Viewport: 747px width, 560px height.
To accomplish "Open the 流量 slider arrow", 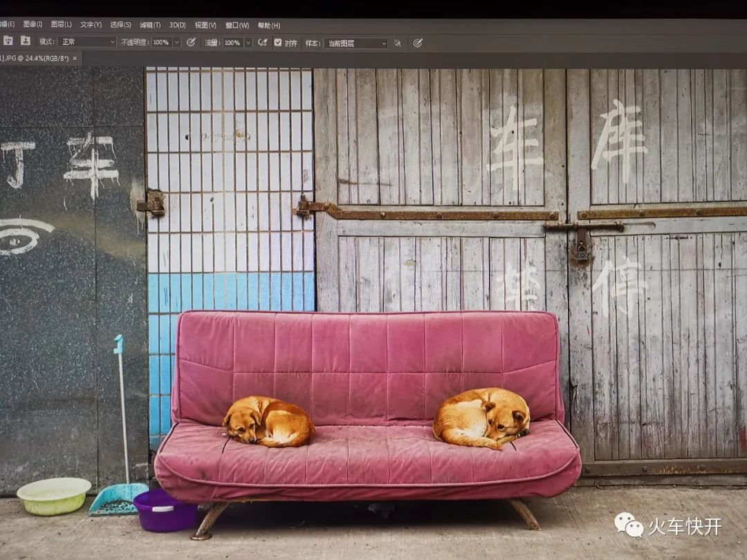I will tap(248, 43).
